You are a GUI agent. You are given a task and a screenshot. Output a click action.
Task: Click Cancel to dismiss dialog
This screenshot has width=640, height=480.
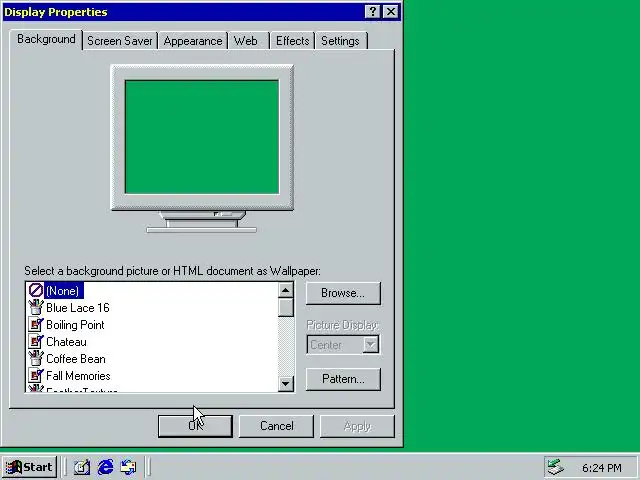click(276, 426)
